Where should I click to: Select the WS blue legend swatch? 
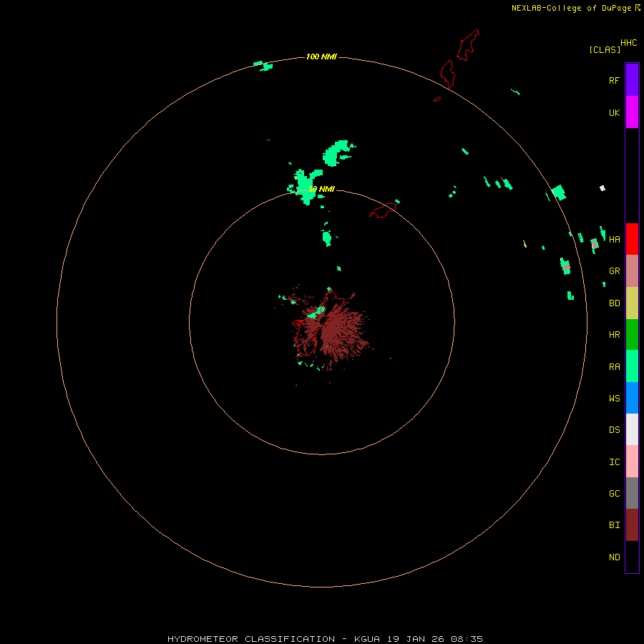pos(632,398)
